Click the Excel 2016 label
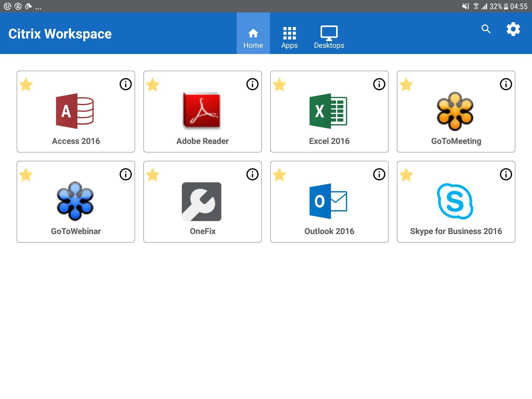Viewport: 532px width, 399px height. click(x=329, y=141)
